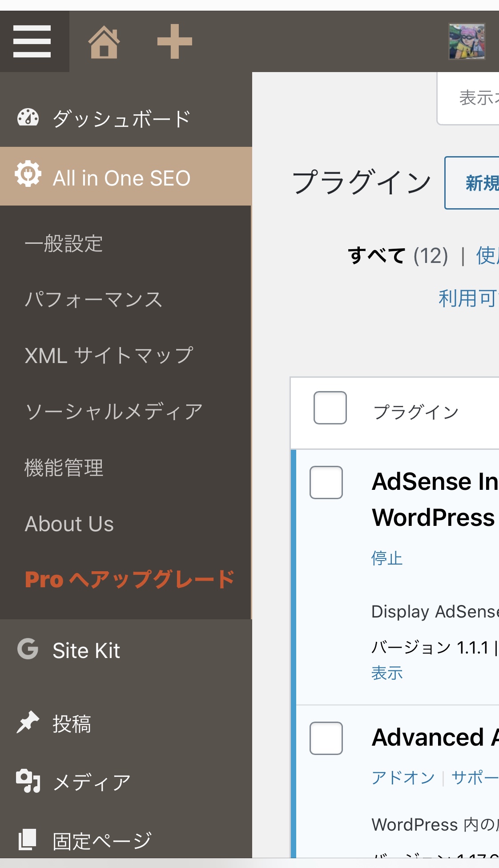The height and width of the screenshot is (868, 499).
Task: Click 停止 to deactivate AdSense plugin
Action: pos(387,558)
